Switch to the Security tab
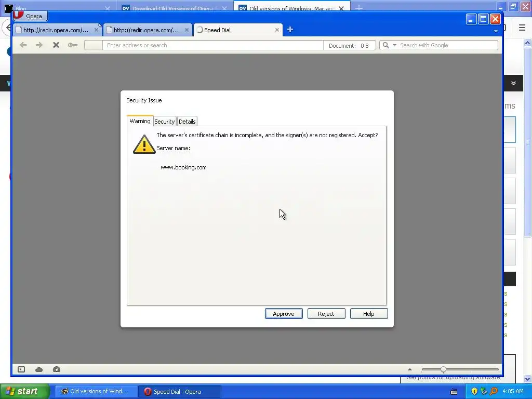 pos(165,122)
